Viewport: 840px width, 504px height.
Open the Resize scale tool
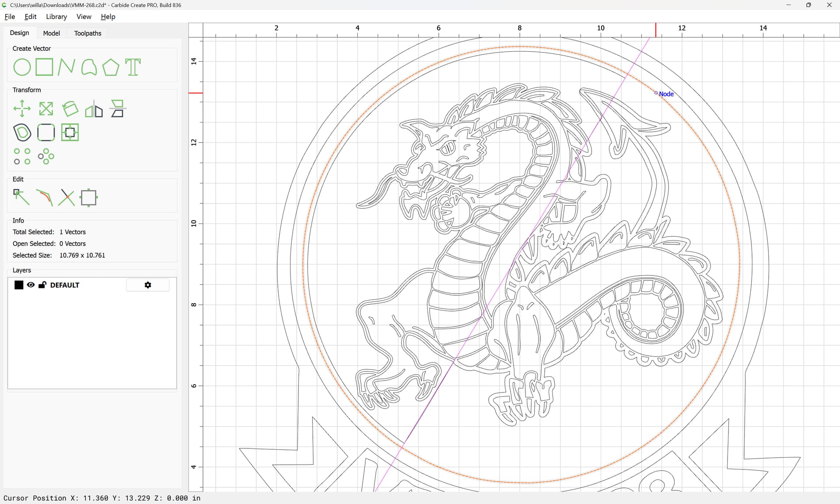click(46, 109)
